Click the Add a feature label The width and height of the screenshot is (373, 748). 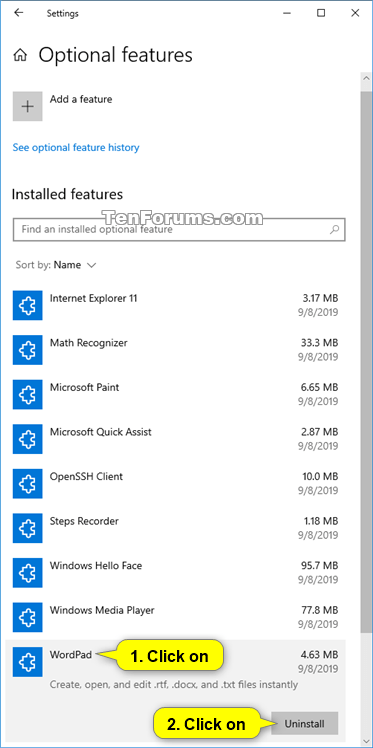(81, 99)
